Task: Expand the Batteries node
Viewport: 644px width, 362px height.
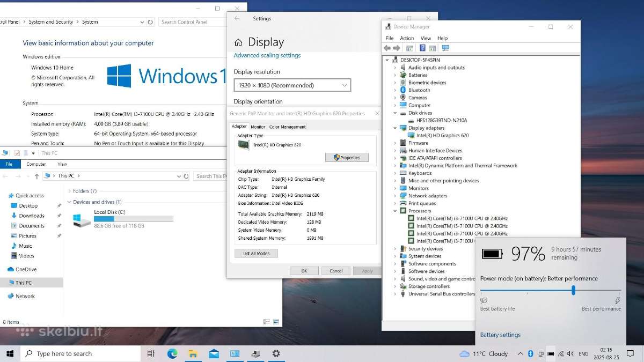Action: click(x=395, y=75)
